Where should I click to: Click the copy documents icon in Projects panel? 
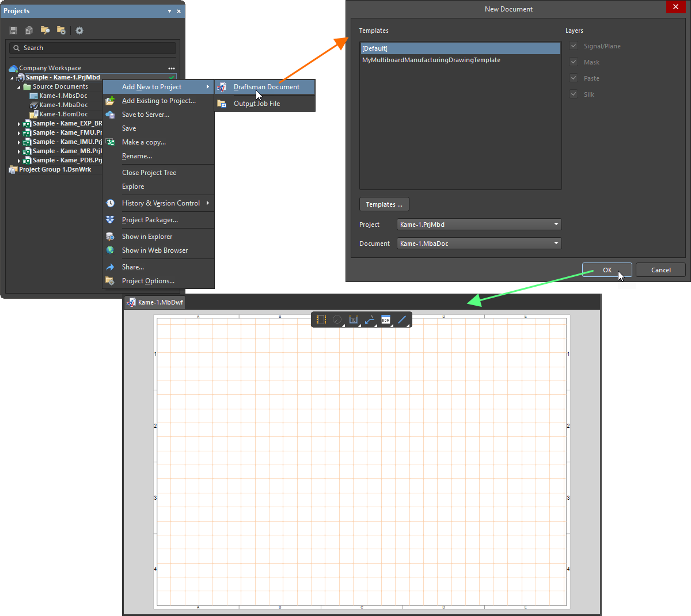click(29, 30)
